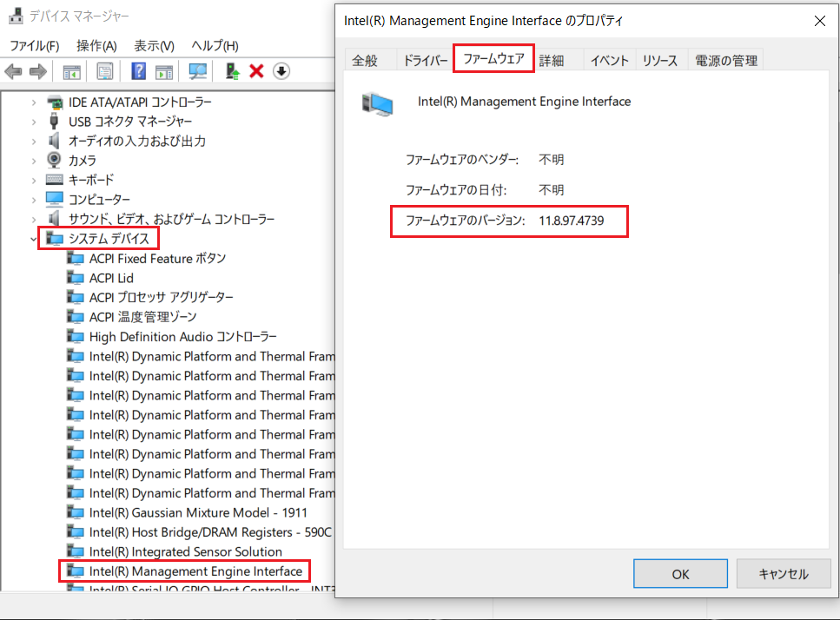This screenshot has height=620, width=840.
Task: Open the ヘルプ(H) menu
Action: click(x=215, y=45)
